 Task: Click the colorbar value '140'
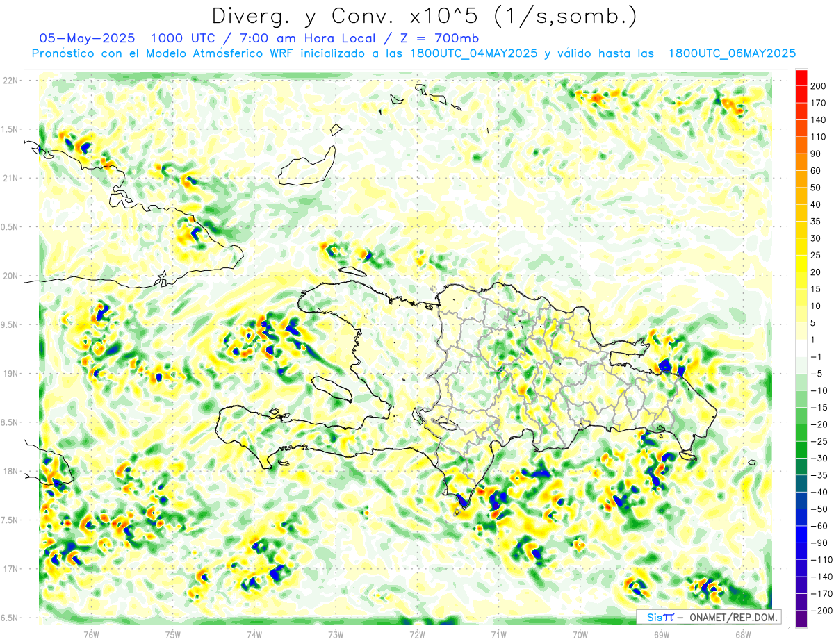pos(819,120)
